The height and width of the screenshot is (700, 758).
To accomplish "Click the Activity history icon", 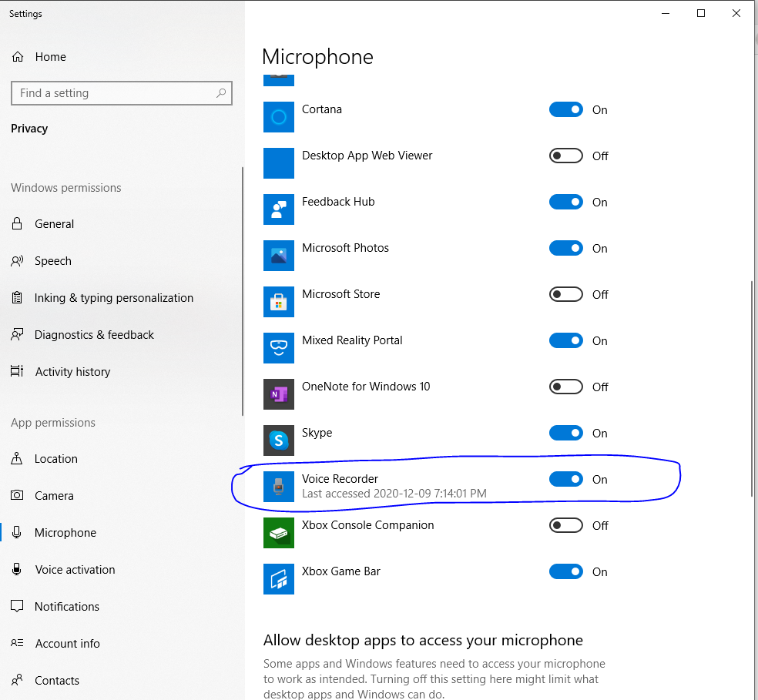I will point(17,371).
